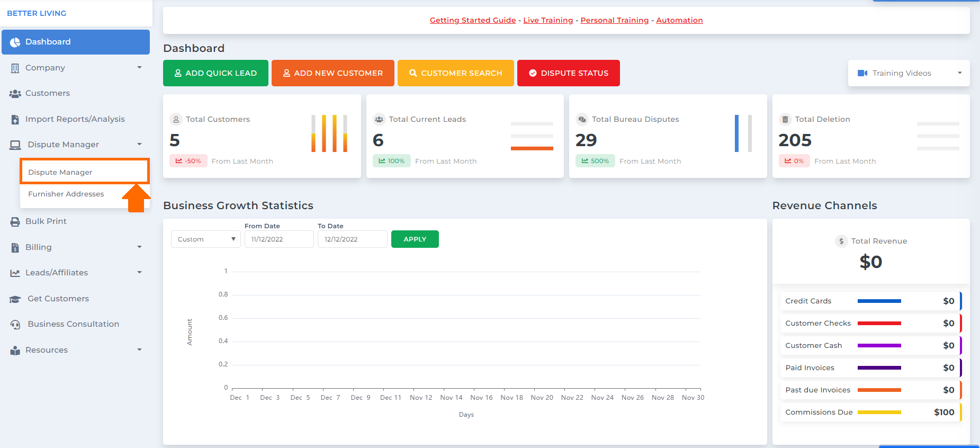Open the Dashboard menu item
This screenshot has height=448, width=980.
coord(76,42)
